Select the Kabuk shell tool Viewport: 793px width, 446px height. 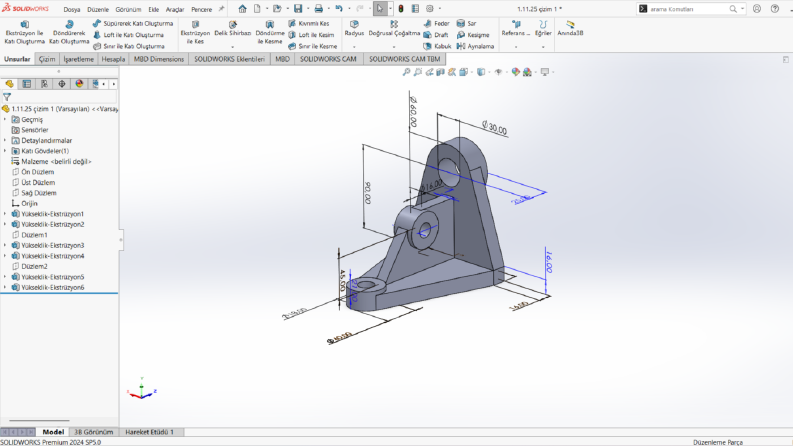pyautogui.click(x=437, y=46)
